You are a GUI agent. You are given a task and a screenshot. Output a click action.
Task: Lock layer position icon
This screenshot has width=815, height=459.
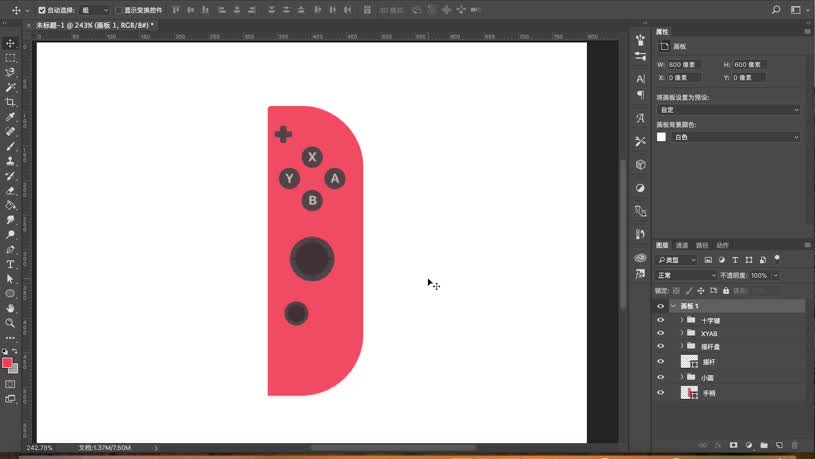(701, 291)
